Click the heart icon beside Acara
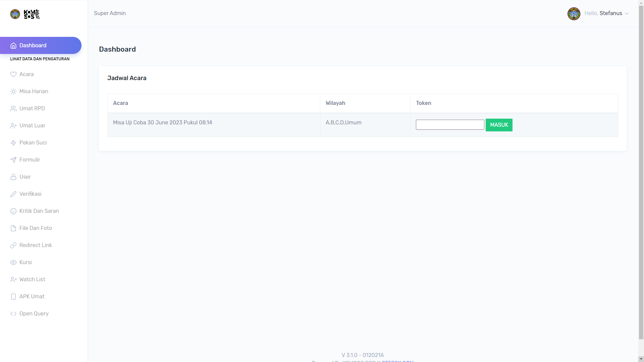 (x=13, y=74)
